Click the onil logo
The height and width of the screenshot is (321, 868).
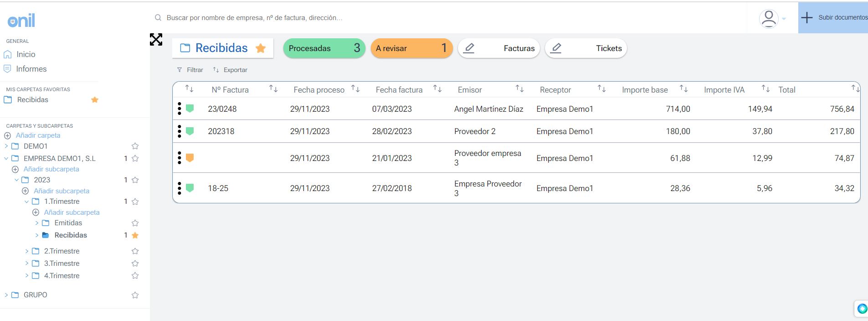coord(21,21)
